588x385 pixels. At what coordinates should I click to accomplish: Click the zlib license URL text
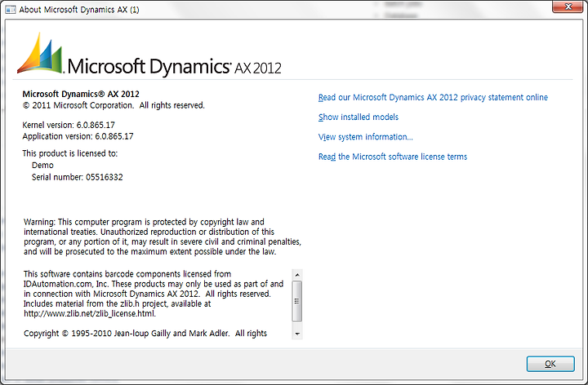click(90, 313)
